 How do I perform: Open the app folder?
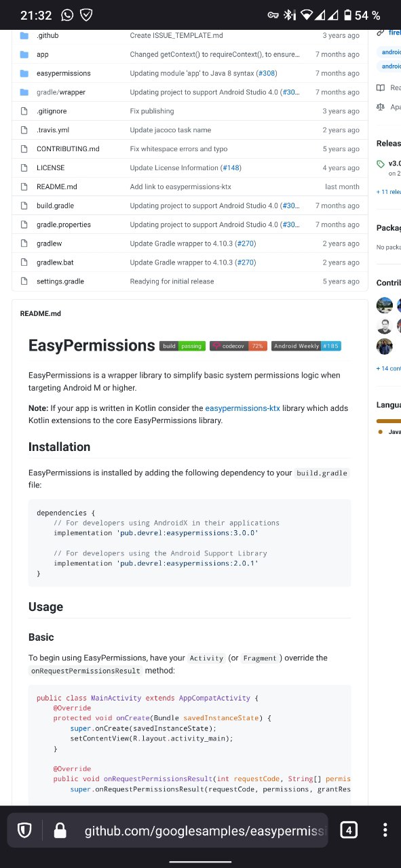click(42, 54)
